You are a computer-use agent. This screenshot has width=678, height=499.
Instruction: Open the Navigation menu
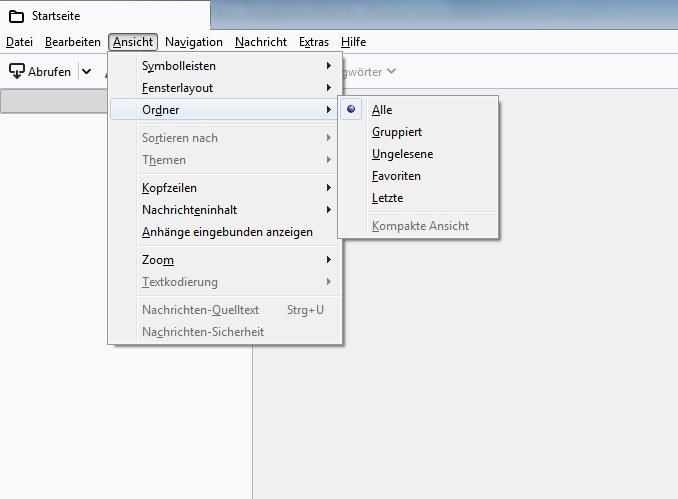(194, 42)
